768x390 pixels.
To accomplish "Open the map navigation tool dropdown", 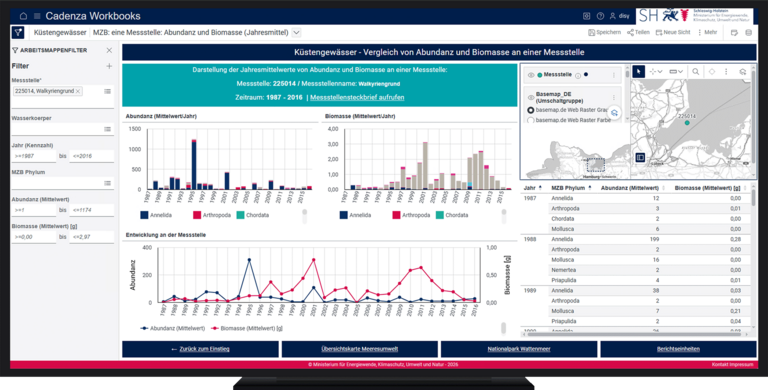I will (x=656, y=72).
